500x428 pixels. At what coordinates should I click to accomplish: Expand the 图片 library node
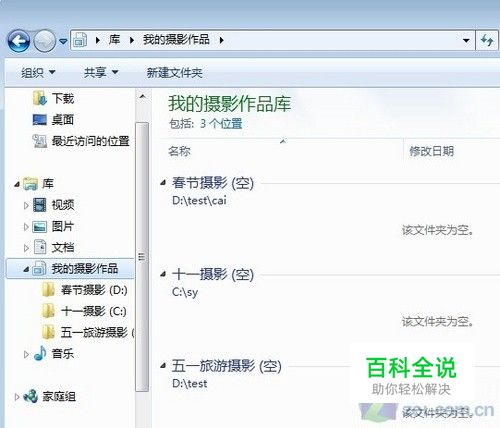pos(26,227)
